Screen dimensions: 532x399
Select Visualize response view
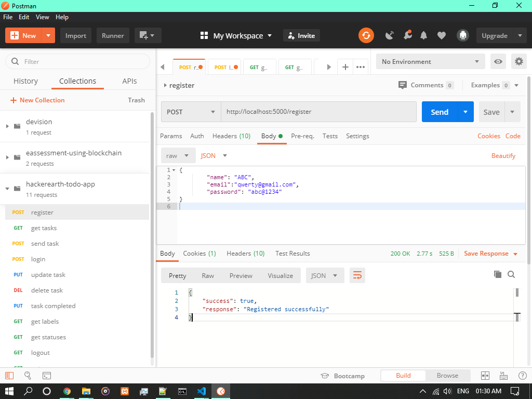(x=280, y=275)
